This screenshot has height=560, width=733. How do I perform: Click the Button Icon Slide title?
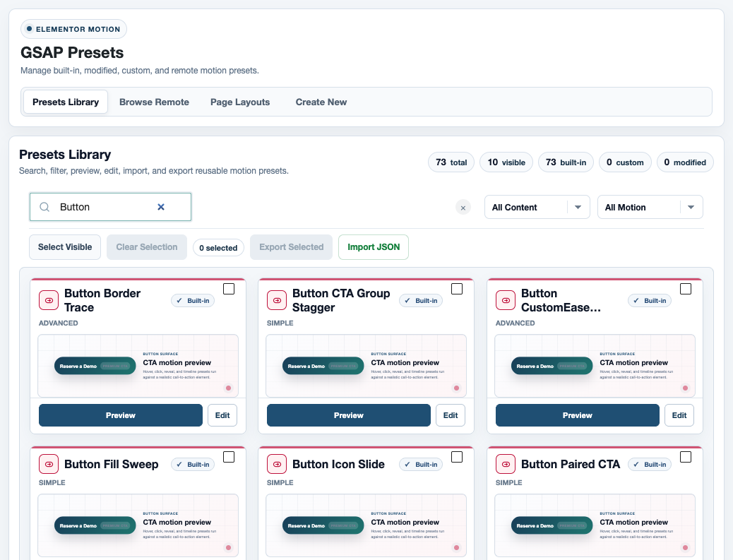pos(338,464)
